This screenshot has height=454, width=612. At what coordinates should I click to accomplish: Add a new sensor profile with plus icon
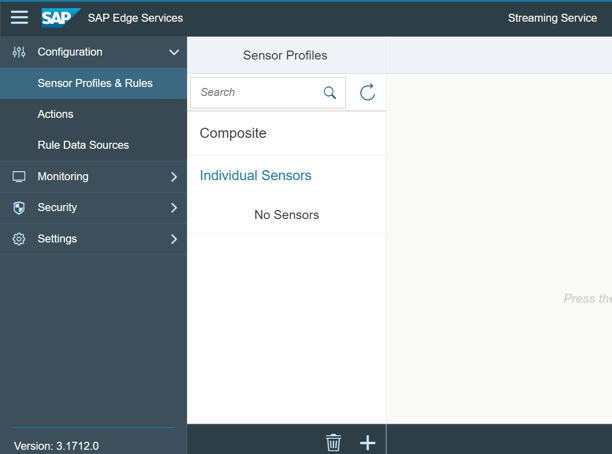click(x=368, y=443)
